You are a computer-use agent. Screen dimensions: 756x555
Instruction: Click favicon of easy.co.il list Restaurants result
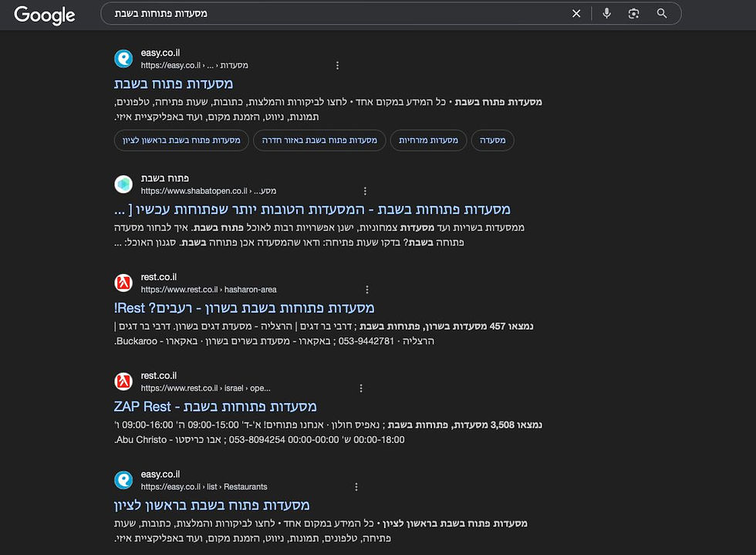pyautogui.click(x=123, y=480)
